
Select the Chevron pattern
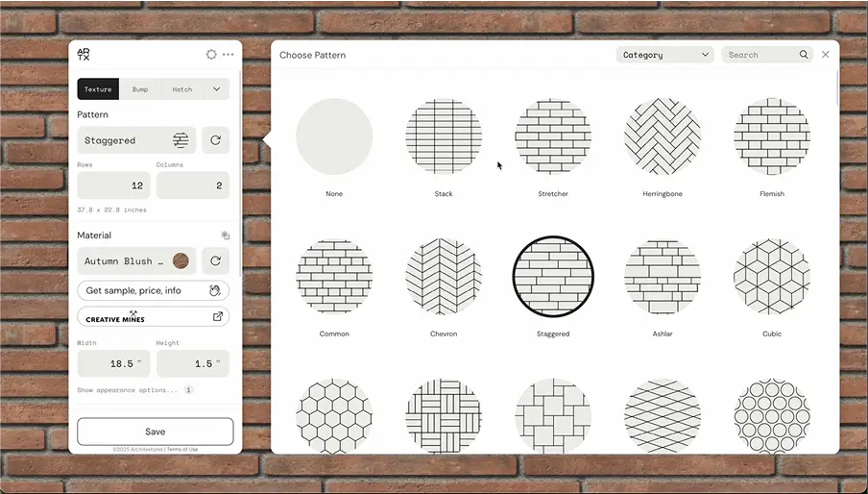[444, 277]
